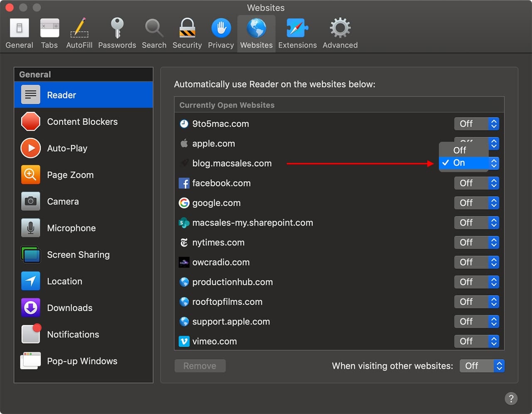Change the nytimes.com Reader setting
Image resolution: width=532 pixels, height=414 pixels.
point(476,243)
